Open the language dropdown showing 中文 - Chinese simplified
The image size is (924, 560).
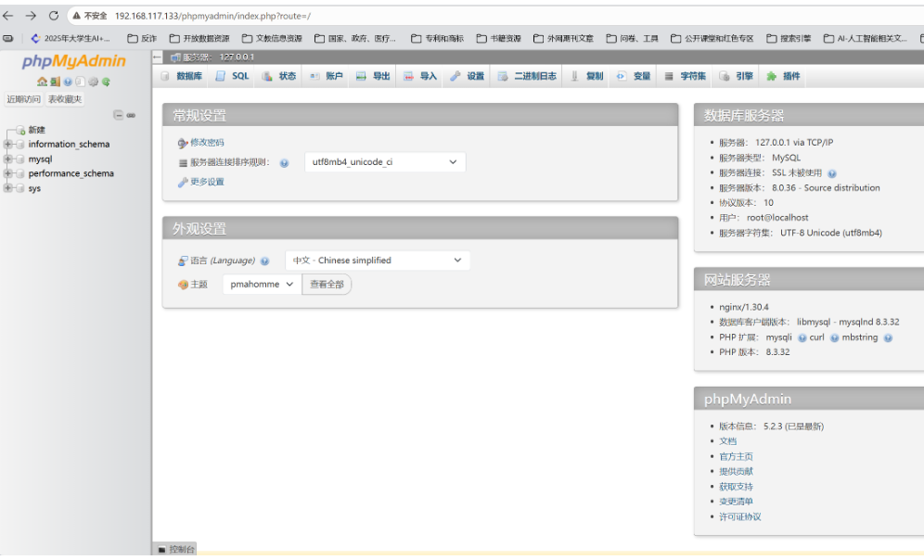pyautogui.click(x=378, y=261)
